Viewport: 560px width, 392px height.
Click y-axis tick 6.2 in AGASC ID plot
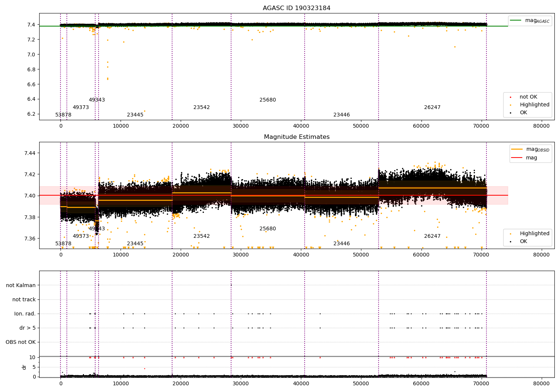(32, 114)
